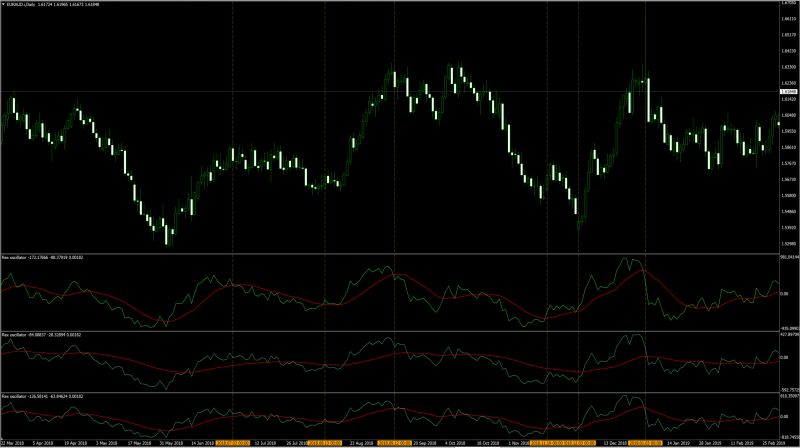Select the first orange highlighted date marker after 14 Jun 2018
The width and height of the screenshot is (800, 448).
click(233, 443)
